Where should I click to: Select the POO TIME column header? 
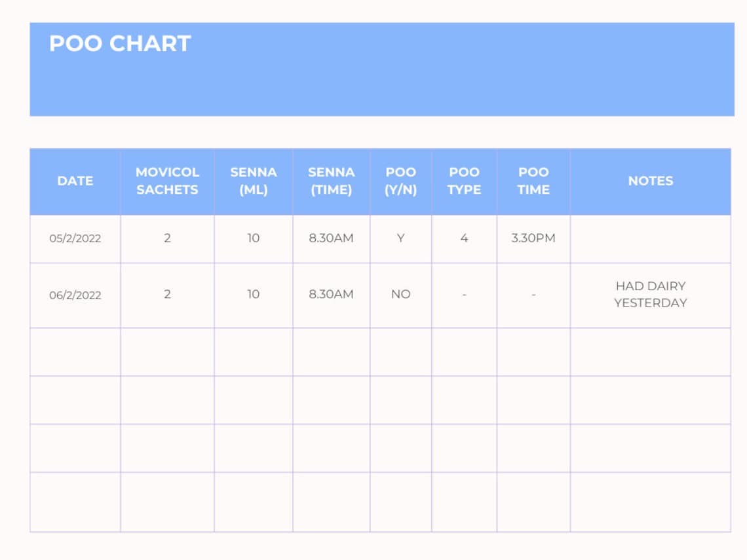click(x=534, y=181)
